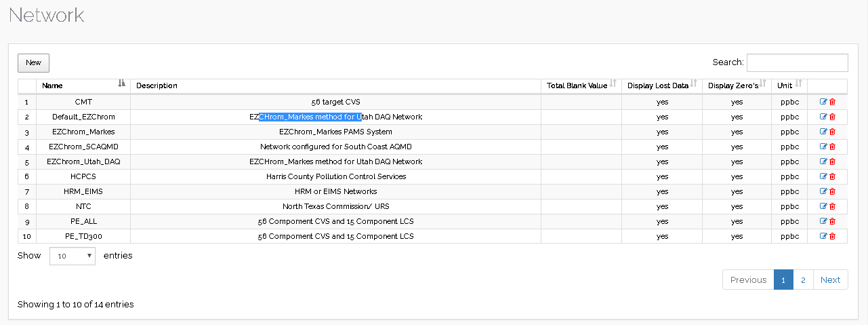Go to page 2 of results
868x325 pixels.
(x=803, y=280)
